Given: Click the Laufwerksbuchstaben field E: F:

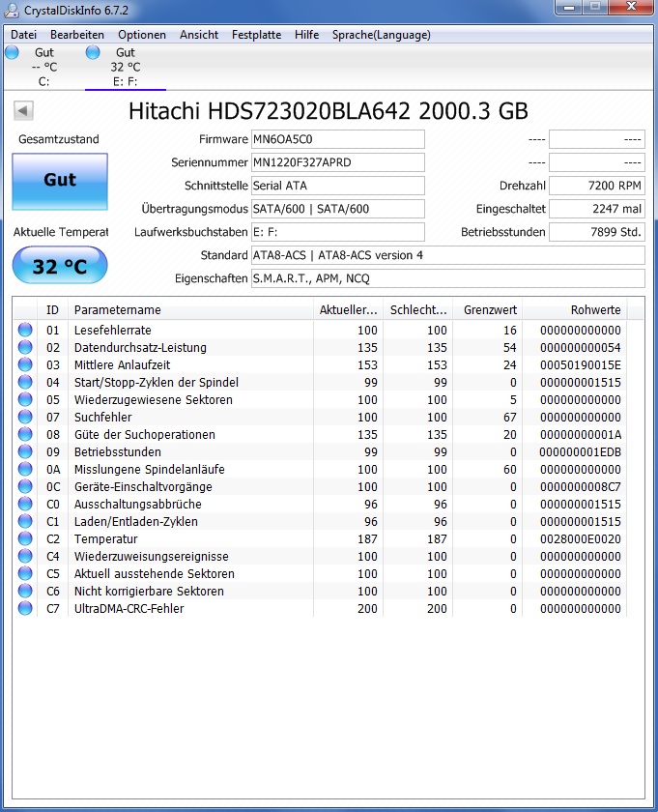Looking at the screenshot, I should (x=338, y=232).
